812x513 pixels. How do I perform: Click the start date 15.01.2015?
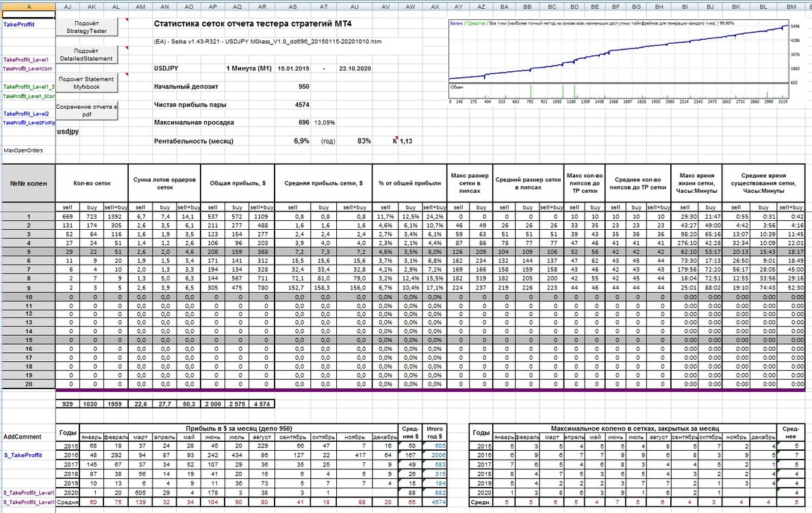point(293,68)
